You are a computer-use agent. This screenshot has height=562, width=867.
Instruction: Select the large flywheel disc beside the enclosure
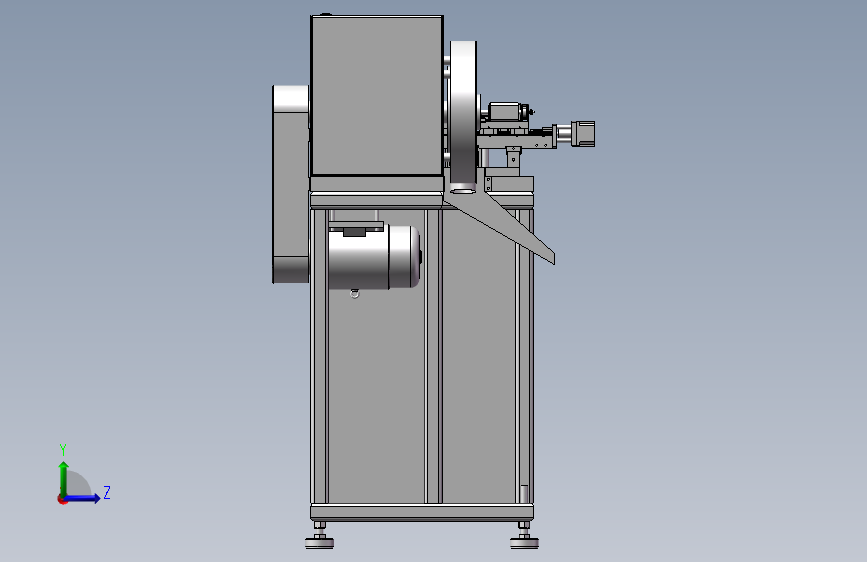(x=463, y=113)
